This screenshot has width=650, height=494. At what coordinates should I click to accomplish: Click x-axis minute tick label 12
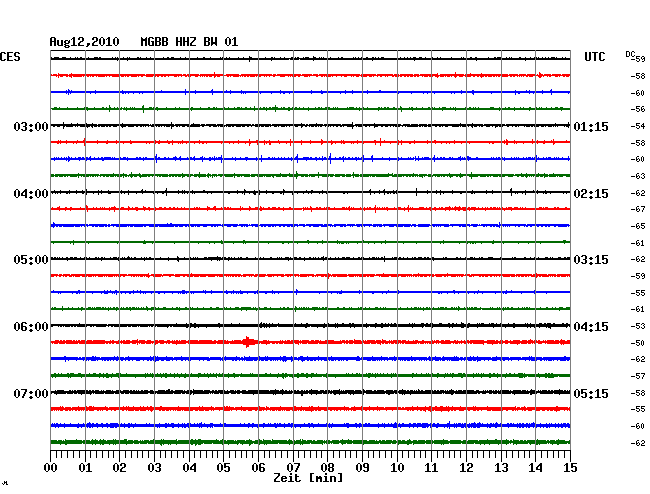click(466, 467)
